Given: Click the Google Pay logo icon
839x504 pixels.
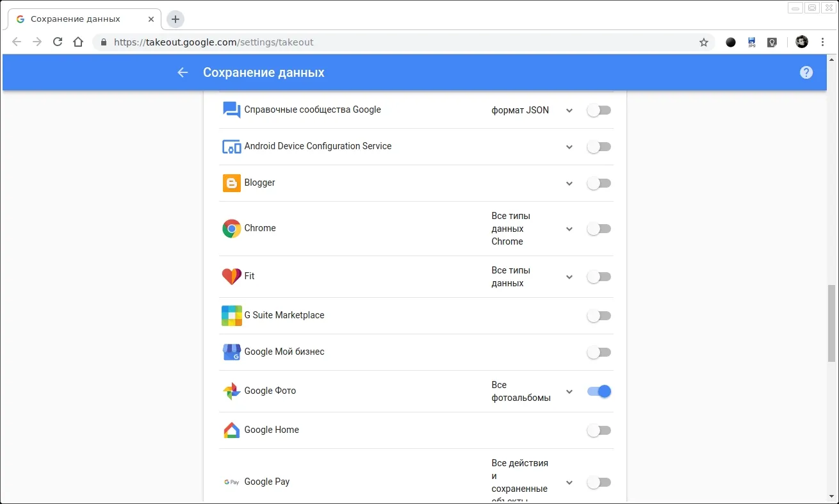Looking at the screenshot, I should click(x=231, y=482).
